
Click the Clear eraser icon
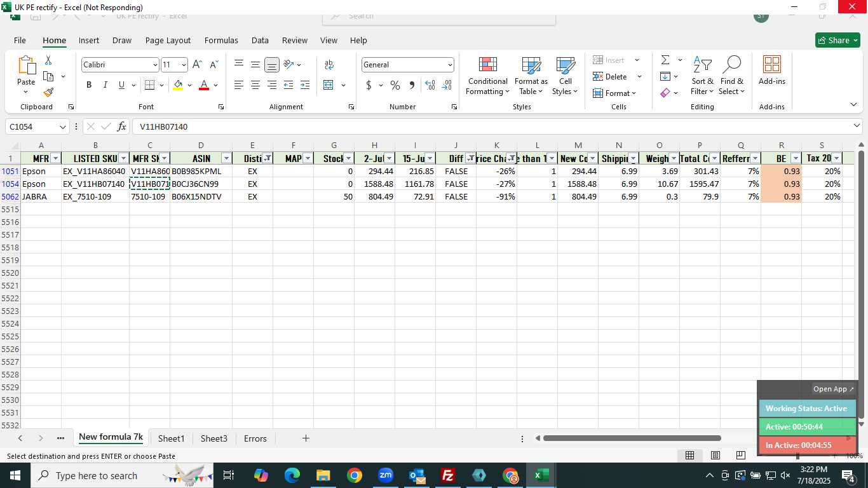665,93
